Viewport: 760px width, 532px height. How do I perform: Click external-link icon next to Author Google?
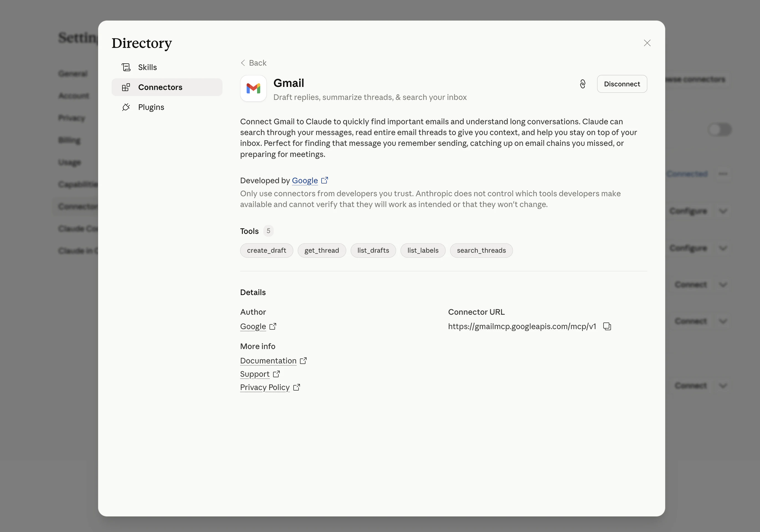tap(273, 327)
